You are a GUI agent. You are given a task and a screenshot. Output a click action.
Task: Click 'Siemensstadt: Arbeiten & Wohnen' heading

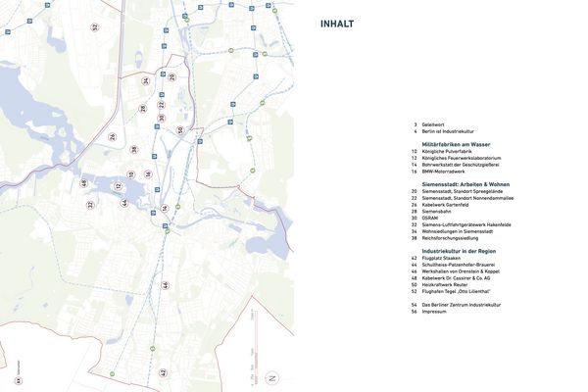tap(465, 184)
